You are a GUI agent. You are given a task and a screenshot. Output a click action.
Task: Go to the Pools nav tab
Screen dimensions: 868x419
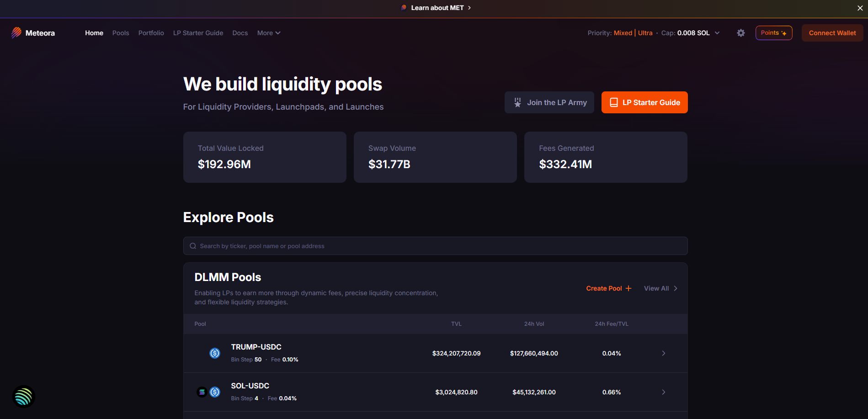point(121,33)
